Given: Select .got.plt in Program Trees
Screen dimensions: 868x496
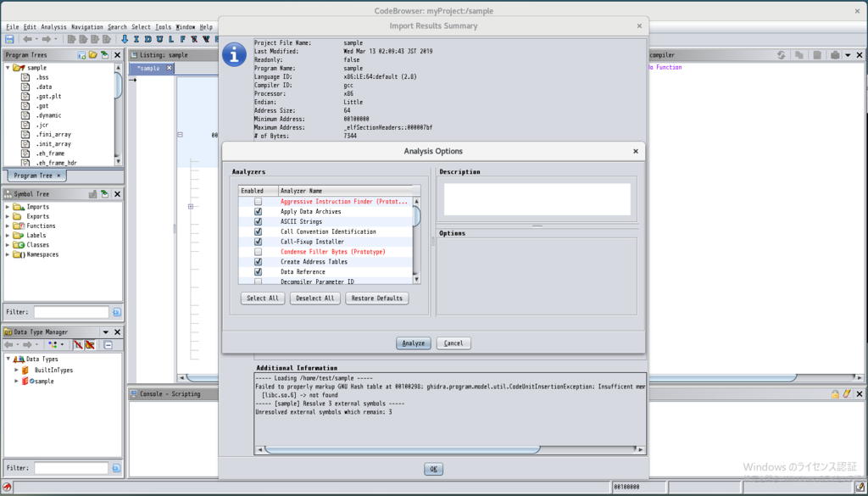Looking at the screenshot, I should [x=48, y=97].
